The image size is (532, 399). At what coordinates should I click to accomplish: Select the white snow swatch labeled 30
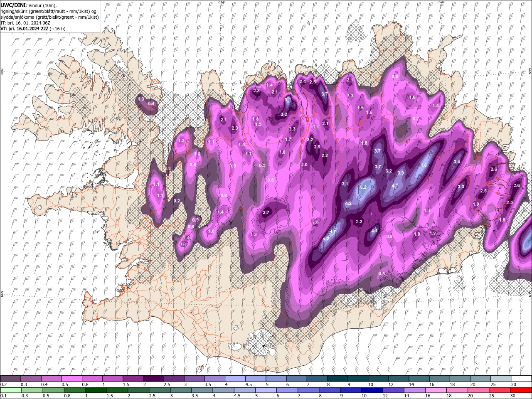(x=521, y=379)
